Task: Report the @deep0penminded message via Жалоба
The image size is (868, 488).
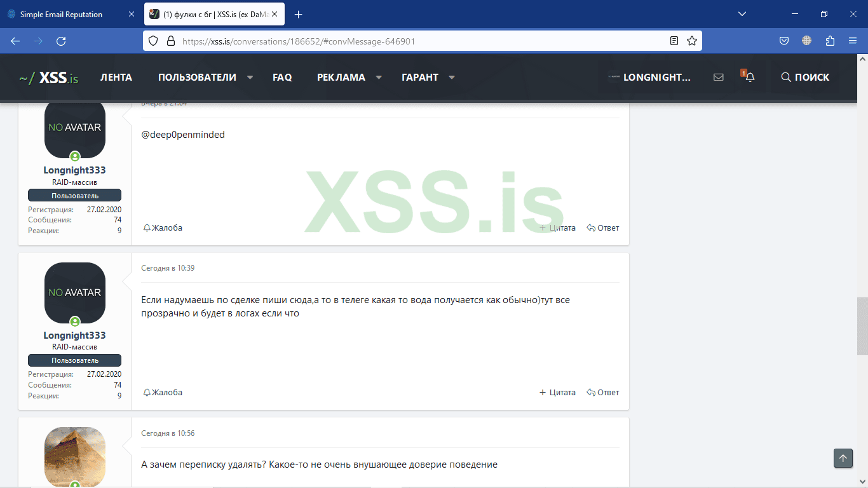Action: tap(163, 227)
